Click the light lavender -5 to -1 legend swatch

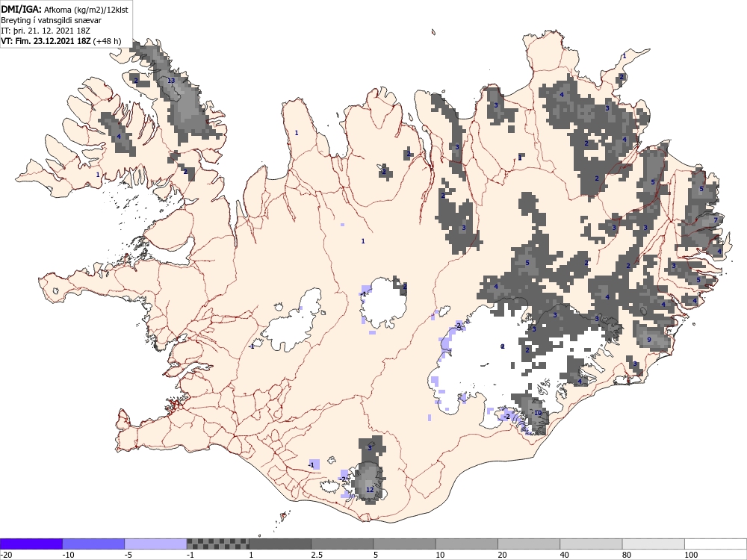(156, 544)
